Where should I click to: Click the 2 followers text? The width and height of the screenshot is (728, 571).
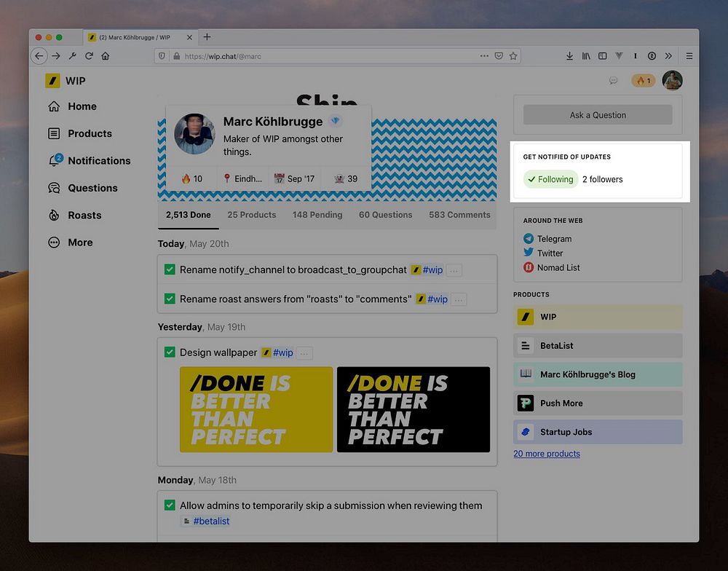point(602,180)
